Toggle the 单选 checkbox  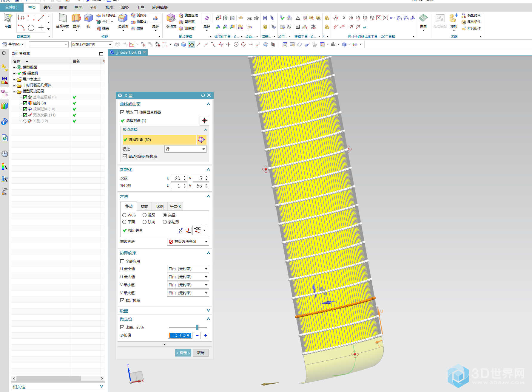[x=122, y=112]
